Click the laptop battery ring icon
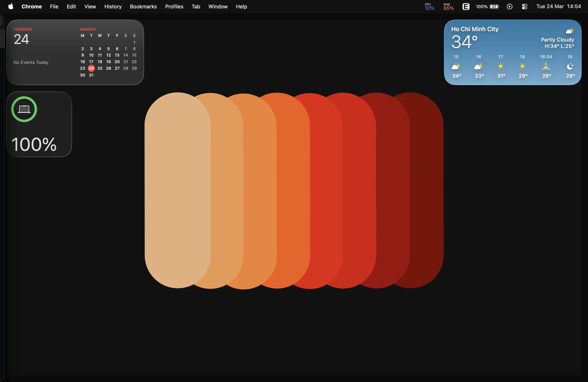Screen dimensions: 588x382 click(24, 109)
